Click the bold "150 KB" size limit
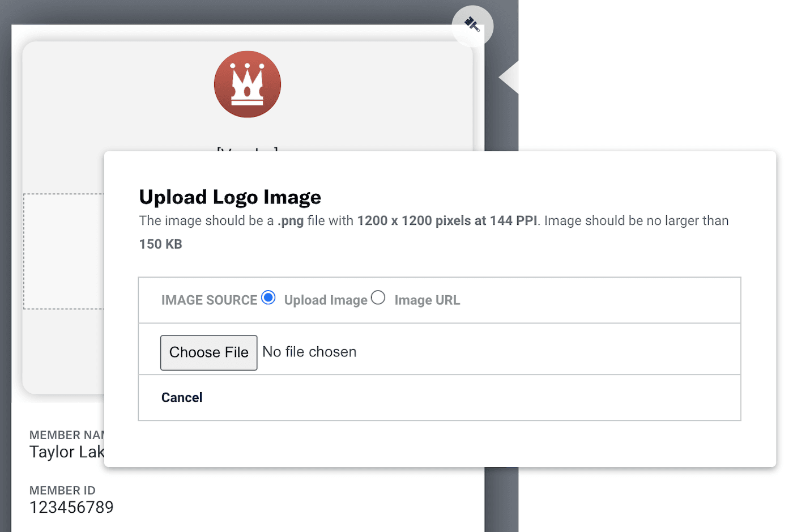This screenshot has width=793, height=532. coord(161,244)
